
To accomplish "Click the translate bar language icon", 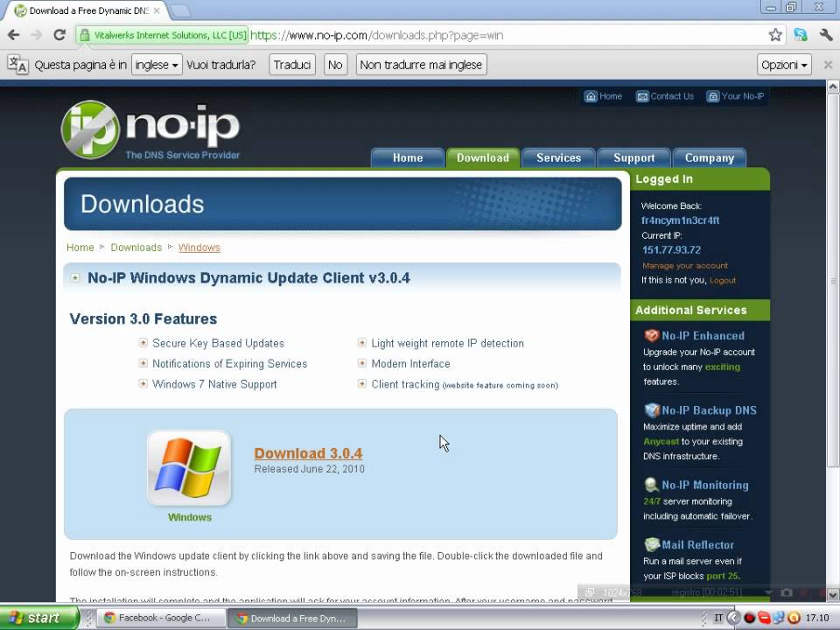I will [17, 65].
